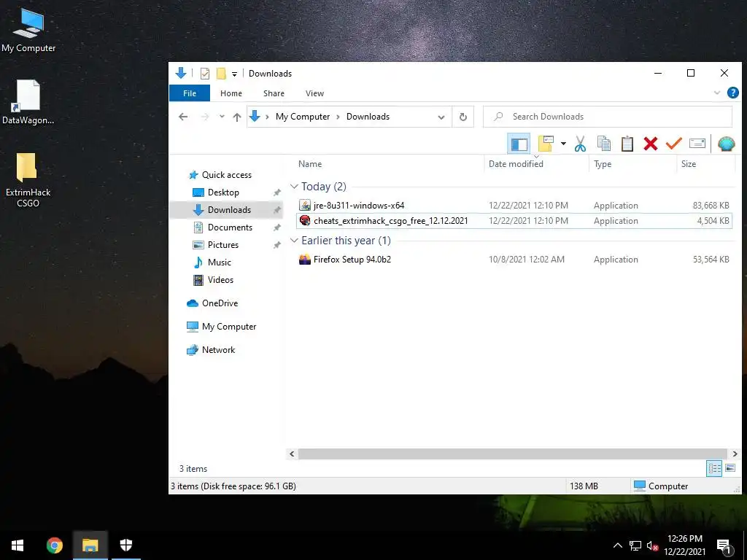Open OneDrive in the navigation pane
This screenshot has width=747, height=560.
[219, 303]
